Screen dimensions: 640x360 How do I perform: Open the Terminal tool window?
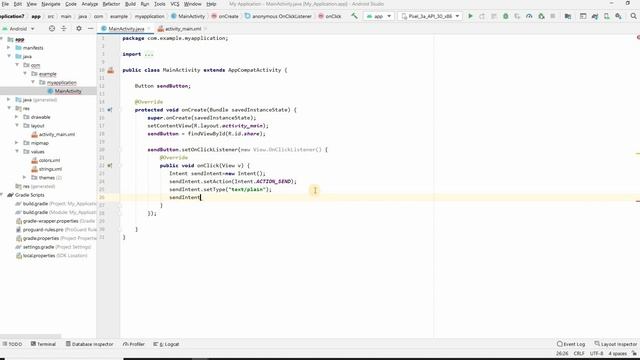pos(43,344)
